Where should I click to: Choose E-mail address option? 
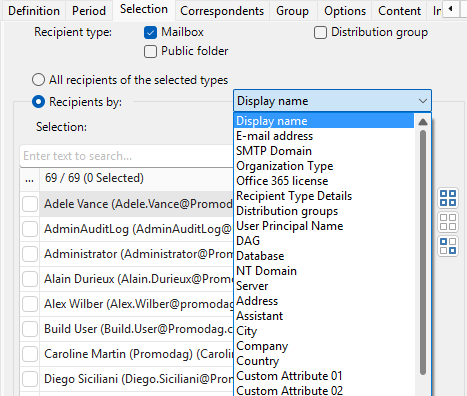pyautogui.click(x=324, y=136)
